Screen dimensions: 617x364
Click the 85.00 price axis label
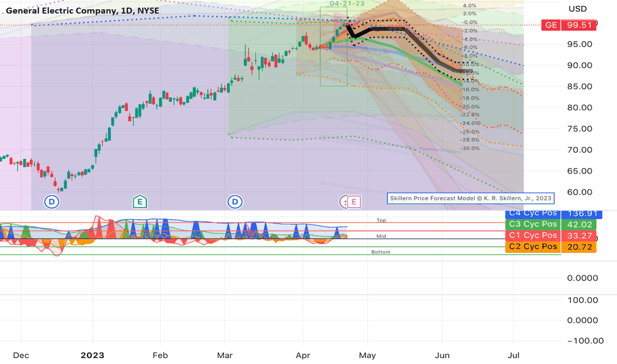pos(580,87)
